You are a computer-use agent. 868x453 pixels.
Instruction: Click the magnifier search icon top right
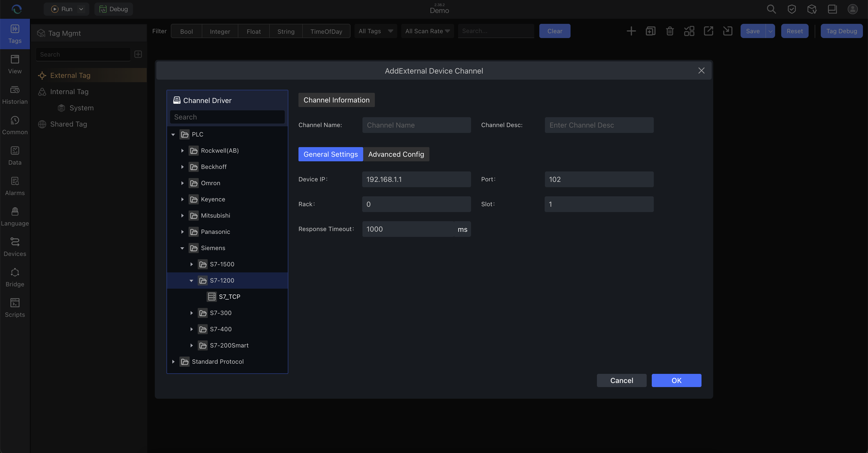coord(771,9)
